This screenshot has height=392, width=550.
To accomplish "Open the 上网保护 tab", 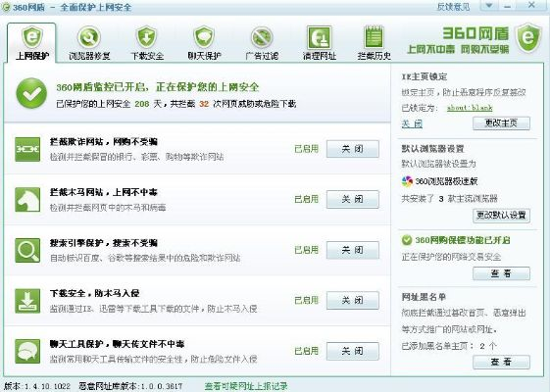I will (x=31, y=43).
